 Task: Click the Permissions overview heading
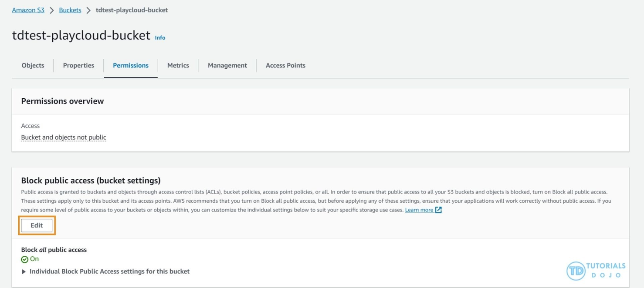[62, 101]
